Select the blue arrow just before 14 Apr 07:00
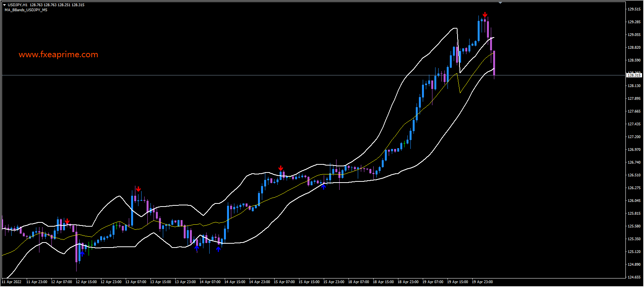Viewport: 644px width, 287px height. [x=197, y=248]
